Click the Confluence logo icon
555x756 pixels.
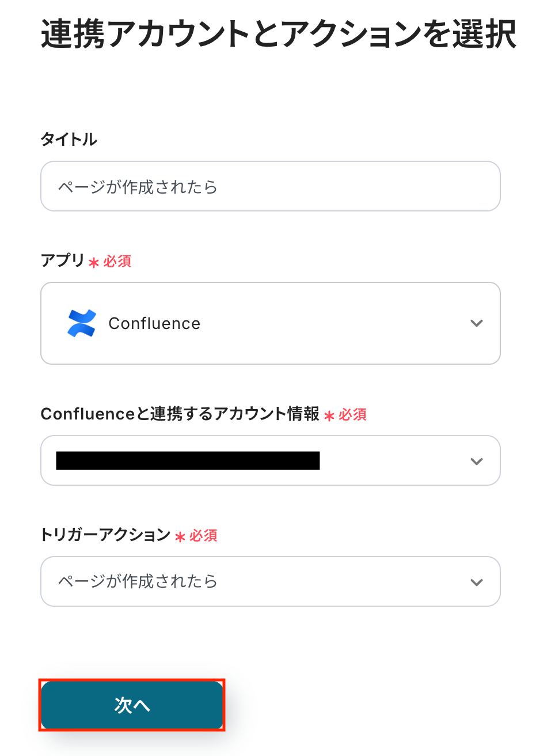coord(82,323)
